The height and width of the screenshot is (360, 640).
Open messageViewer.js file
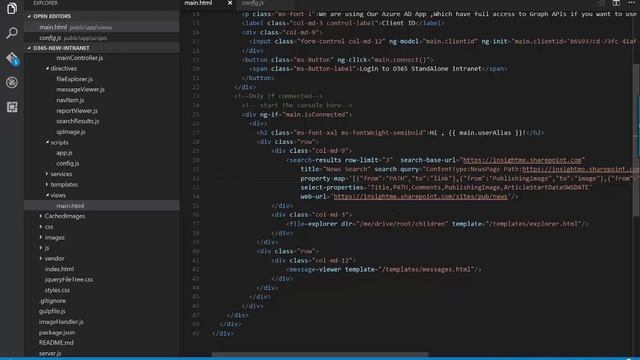[80, 89]
